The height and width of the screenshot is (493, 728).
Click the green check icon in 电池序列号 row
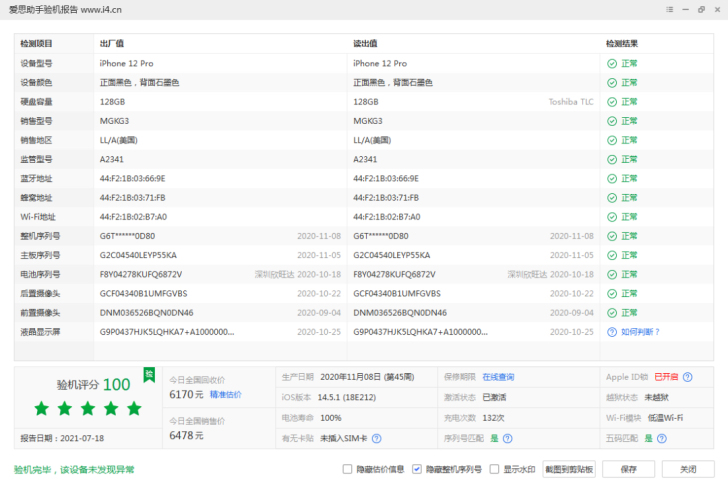click(x=612, y=275)
